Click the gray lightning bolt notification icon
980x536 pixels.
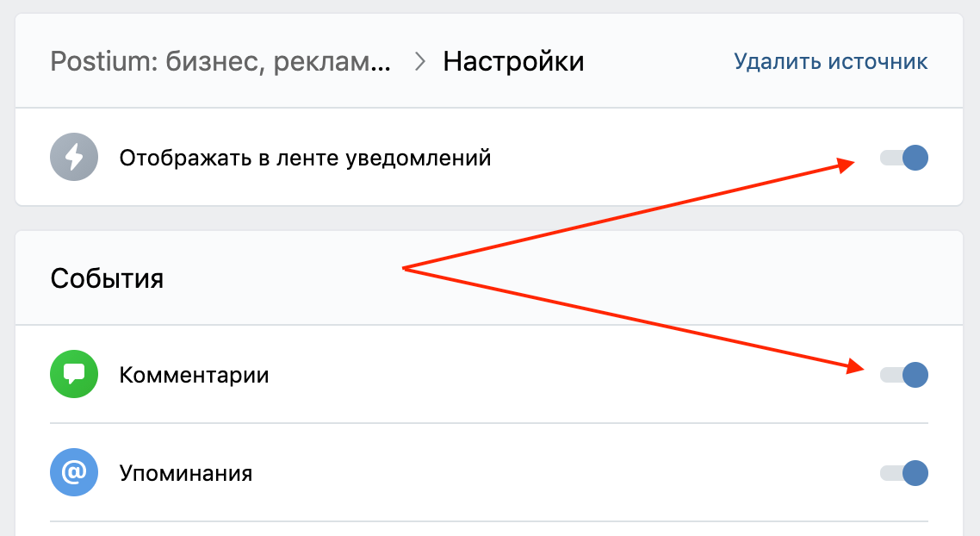pos(74,157)
